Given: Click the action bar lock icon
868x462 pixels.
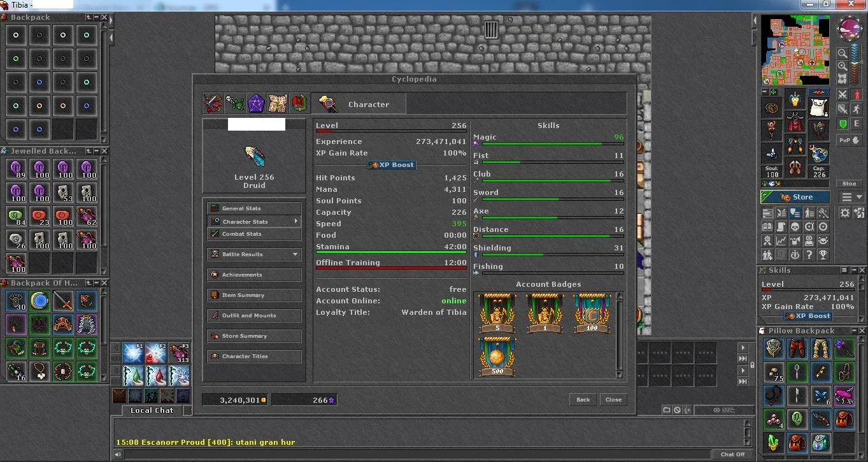Looking at the screenshot, I should [x=751, y=365].
